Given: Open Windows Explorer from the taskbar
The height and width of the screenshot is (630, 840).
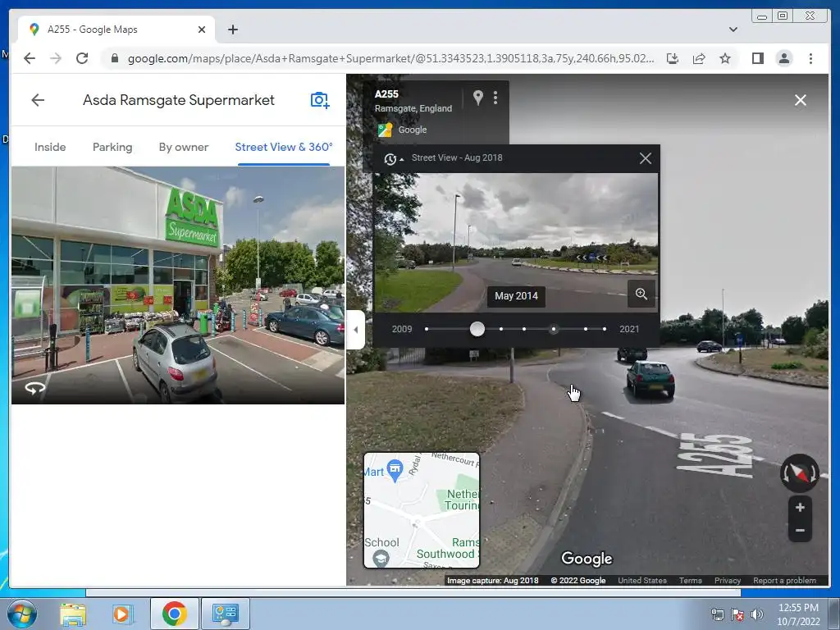Looking at the screenshot, I should 73,614.
